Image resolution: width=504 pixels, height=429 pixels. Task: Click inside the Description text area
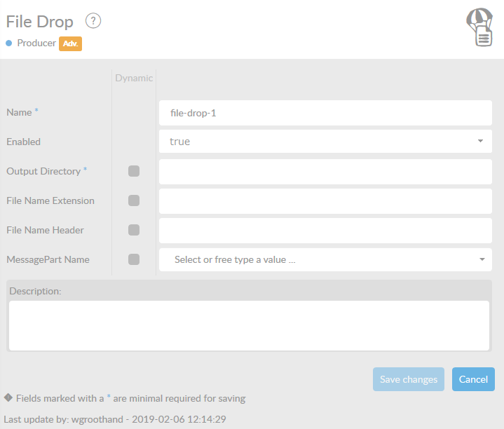pyautogui.click(x=249, y=325)
